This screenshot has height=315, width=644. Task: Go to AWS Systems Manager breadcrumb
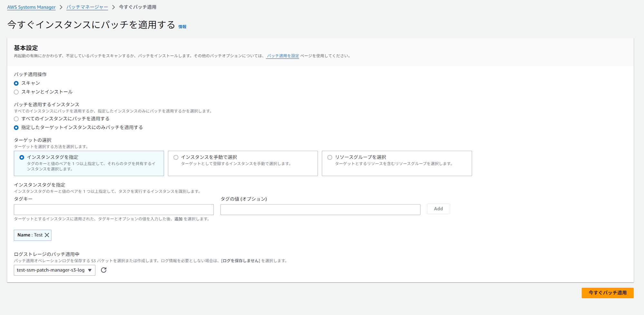[x=31, y=7]
